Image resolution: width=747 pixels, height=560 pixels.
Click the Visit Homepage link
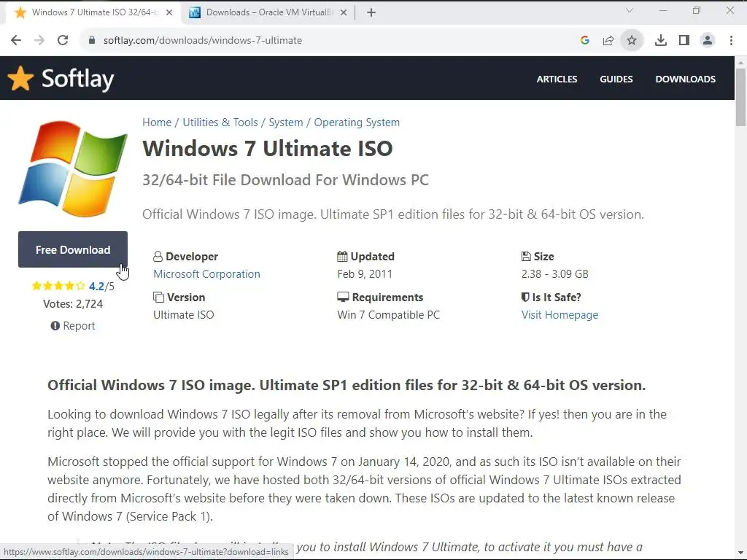560,315
